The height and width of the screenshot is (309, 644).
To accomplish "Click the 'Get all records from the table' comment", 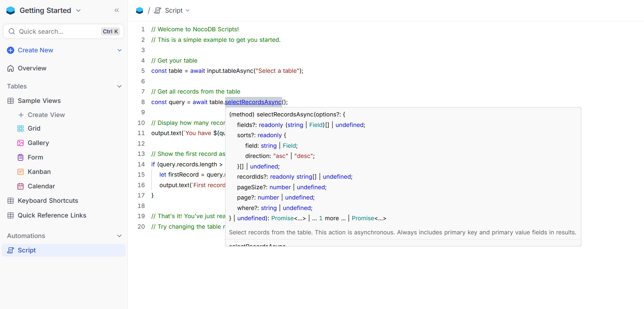I will point(196,91).
